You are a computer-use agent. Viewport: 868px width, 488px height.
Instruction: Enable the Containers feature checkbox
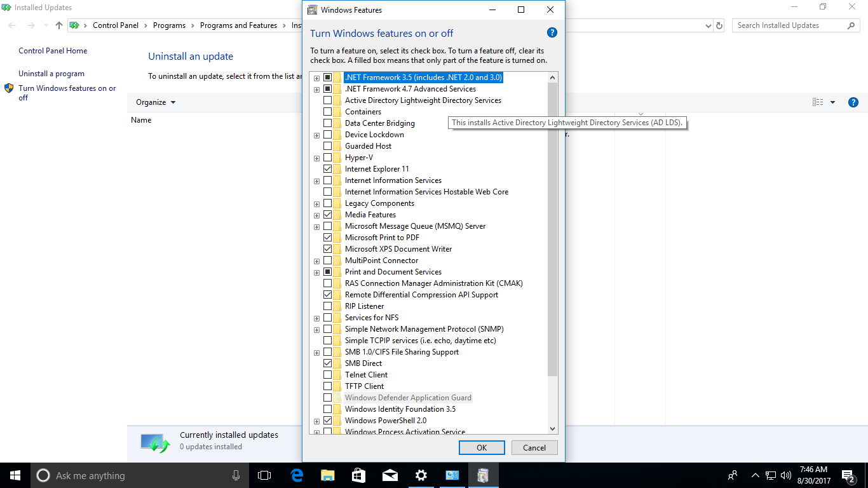click(x=327, y=112)
